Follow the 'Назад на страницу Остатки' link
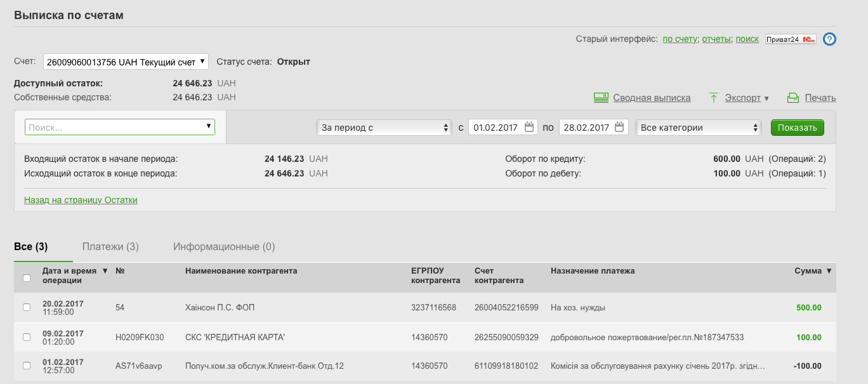Screen dimensions: 868x384 point(81,200)
